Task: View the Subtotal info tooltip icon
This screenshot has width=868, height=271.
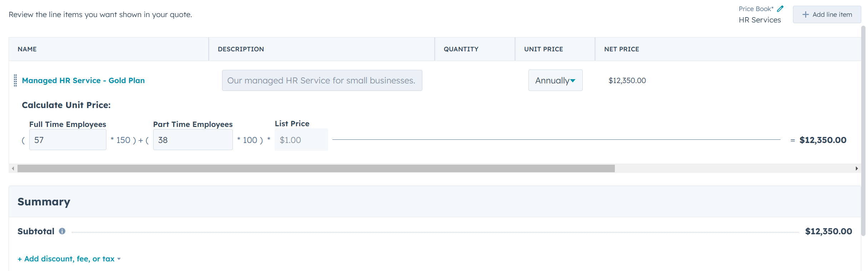Action: click(x=62, y=231)
